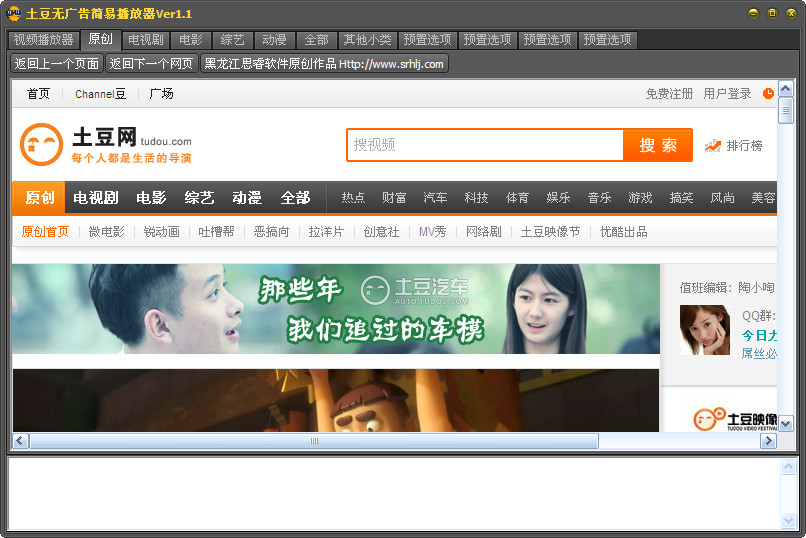
Task: Open the 全部 application tab
Action: pos(317,40)
